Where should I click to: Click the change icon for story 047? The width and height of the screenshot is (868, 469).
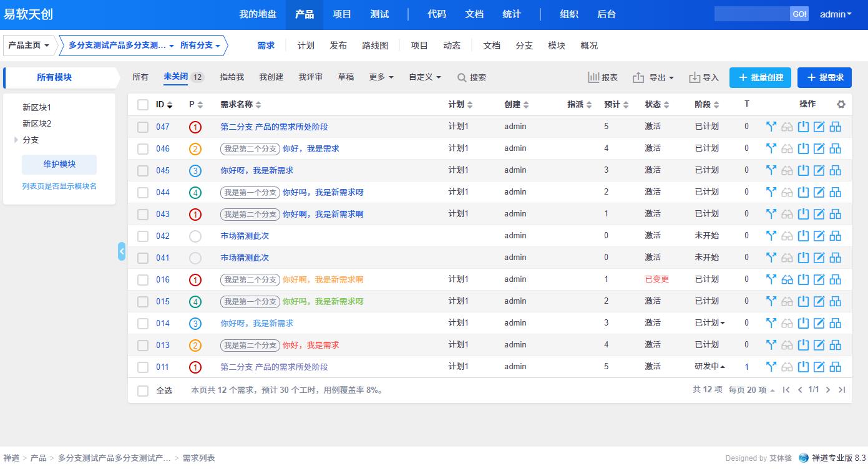click(x=771, y=127)
